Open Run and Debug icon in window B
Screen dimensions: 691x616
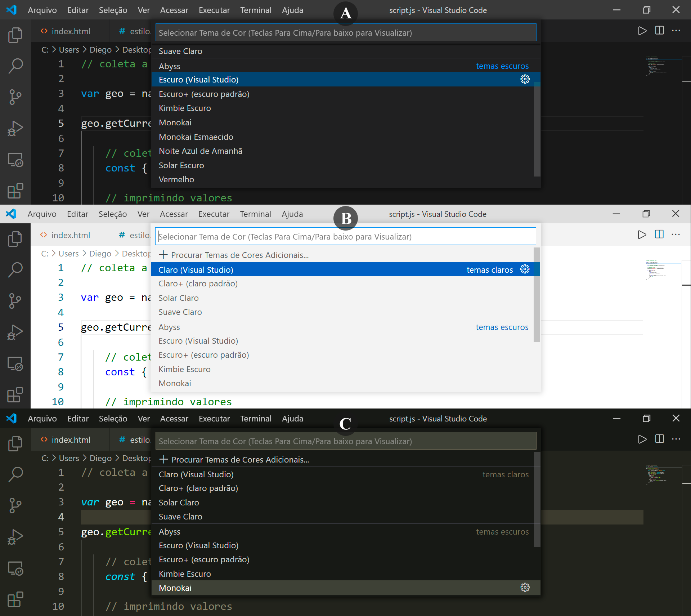pyautogui.click(x=15, y=332)
